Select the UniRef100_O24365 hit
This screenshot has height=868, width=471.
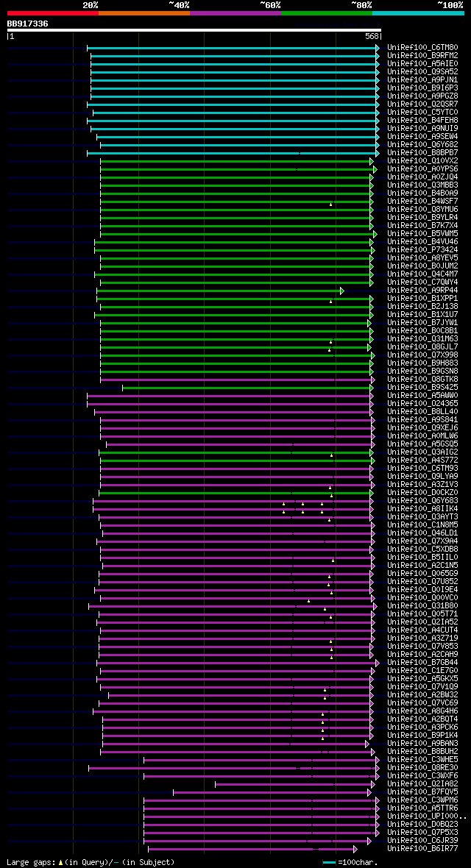[x=422, y=403]
